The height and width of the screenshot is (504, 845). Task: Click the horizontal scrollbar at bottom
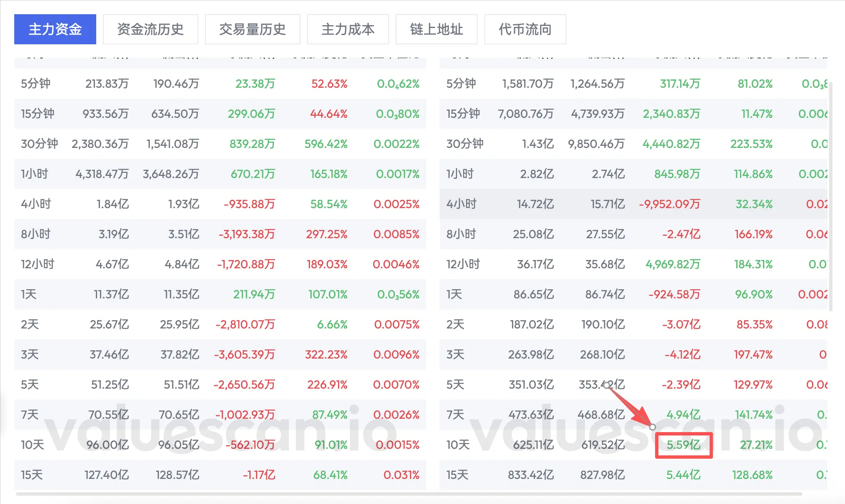point(408,494)
